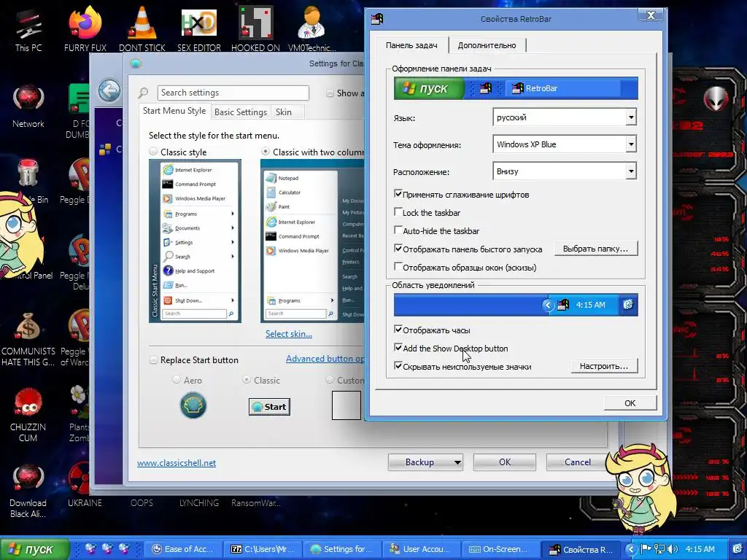
Task: Click Cancel in Classic Shell settings
Action: point(578,462)
